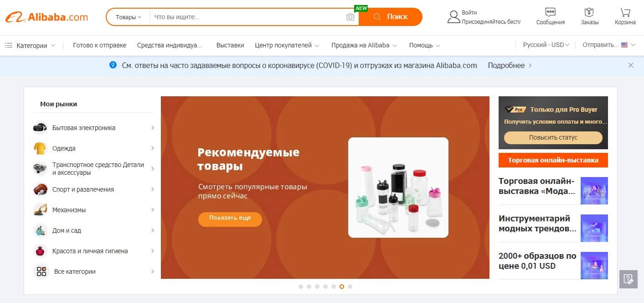Click in the Что вы ищите search field

coord(248,17)
